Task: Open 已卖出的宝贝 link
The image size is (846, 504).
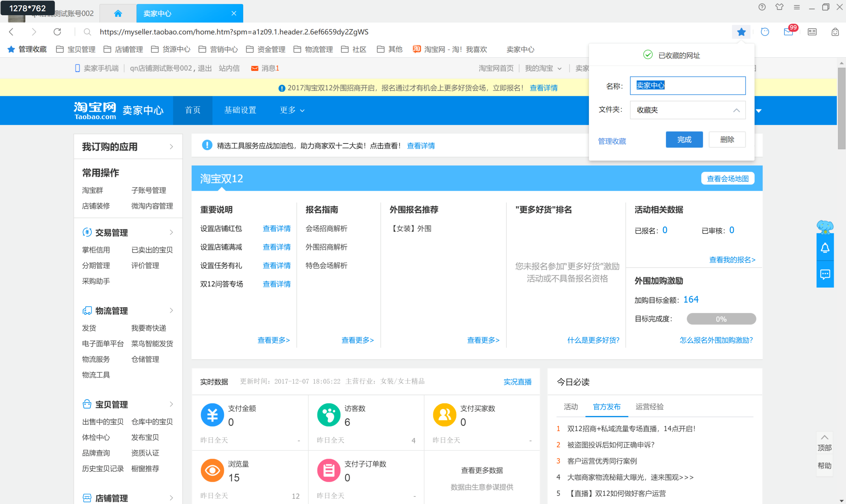Action: 152,250
